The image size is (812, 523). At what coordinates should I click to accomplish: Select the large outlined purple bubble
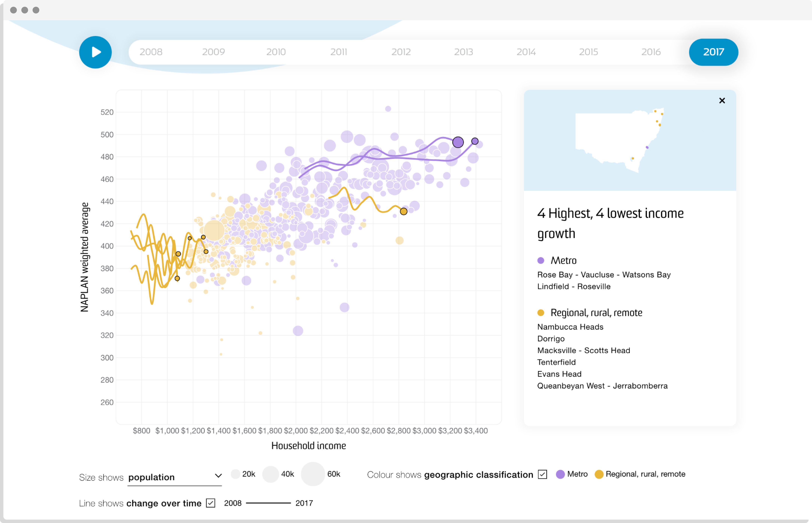(x=458, y=142)
